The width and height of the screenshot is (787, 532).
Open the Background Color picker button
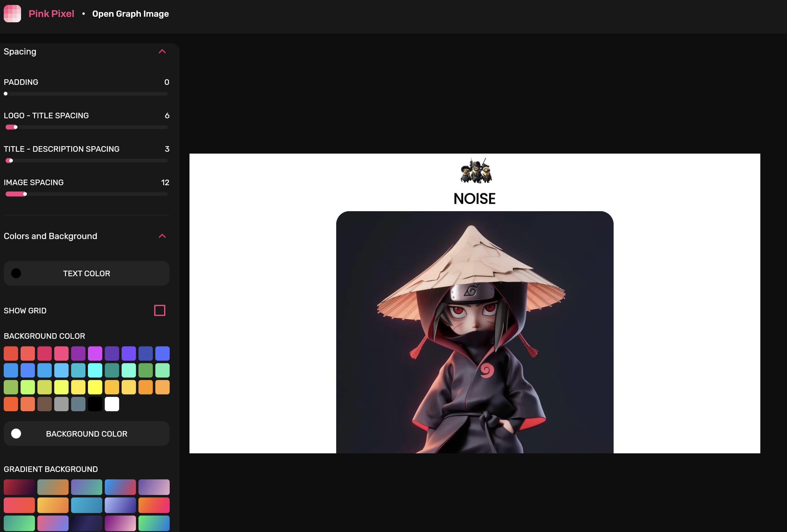tap(86, 434)
